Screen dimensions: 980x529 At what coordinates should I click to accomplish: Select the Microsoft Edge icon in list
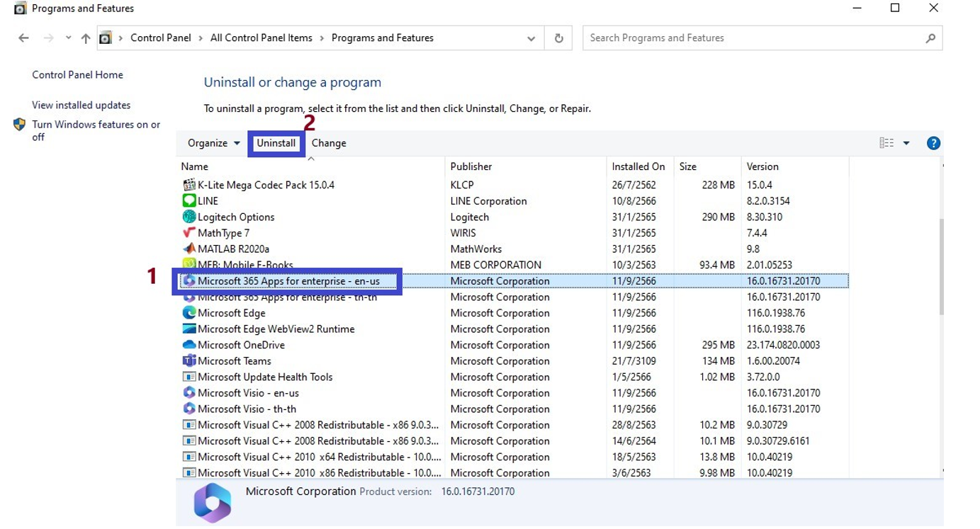(x=189, y=313)
